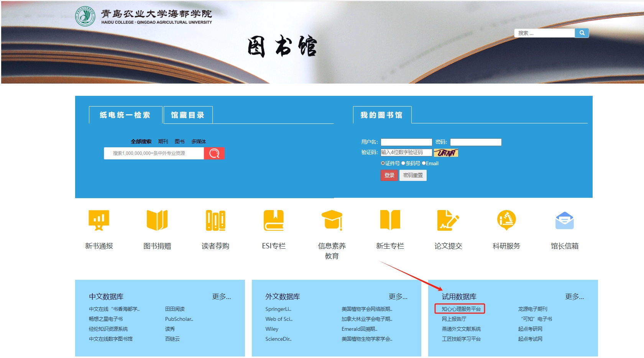Open the 新书通报 new books icon
The image size is (644, 358).
pos(99,220)
